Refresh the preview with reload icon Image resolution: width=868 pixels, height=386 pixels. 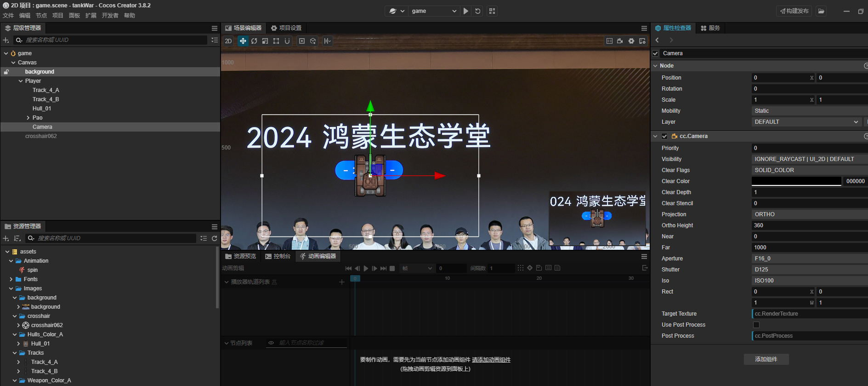(478, 11)
